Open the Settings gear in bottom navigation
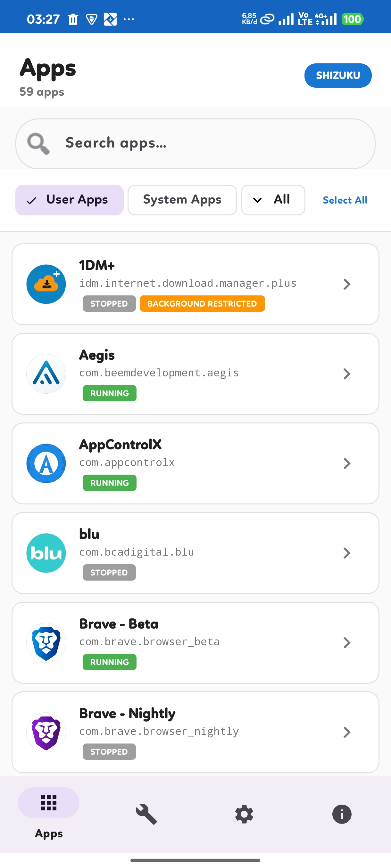391x868 pixels. coord(244,815)
